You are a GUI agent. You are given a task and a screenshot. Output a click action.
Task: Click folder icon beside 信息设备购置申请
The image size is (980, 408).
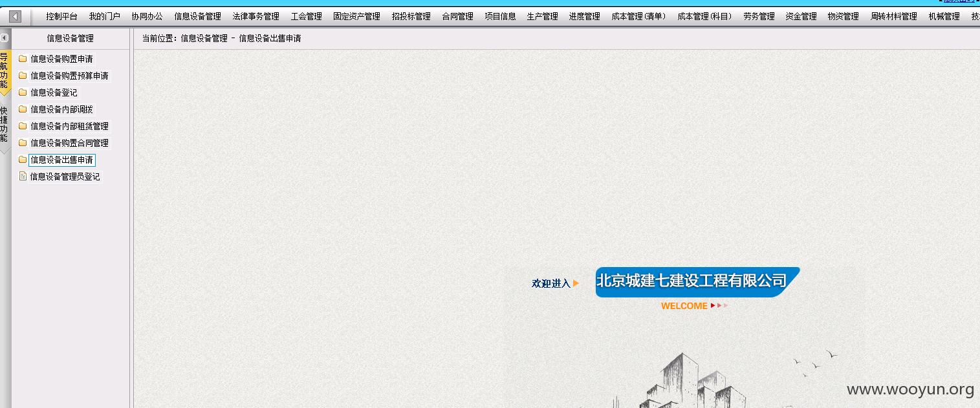tap(23, 59)
